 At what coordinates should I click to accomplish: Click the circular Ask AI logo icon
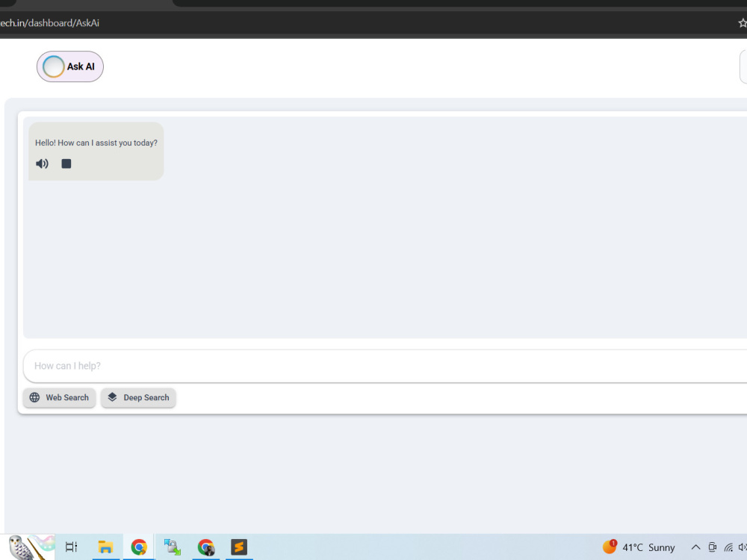(x=53, y=66)
